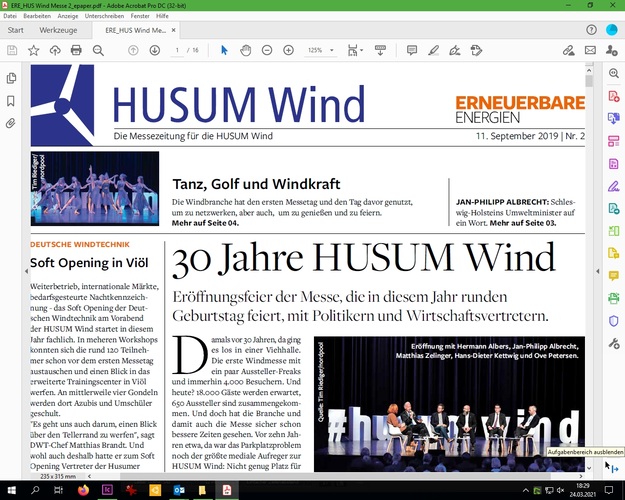The image size is (625, 500).
Task: Open Firefox from the taskbar
Action: pyautogui.click(x=83, y=490)
